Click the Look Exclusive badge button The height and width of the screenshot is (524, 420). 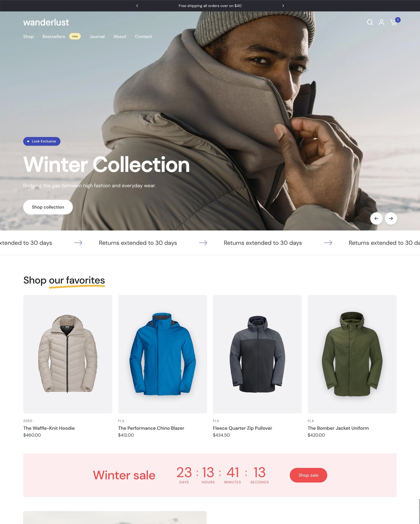pos(42,141)
